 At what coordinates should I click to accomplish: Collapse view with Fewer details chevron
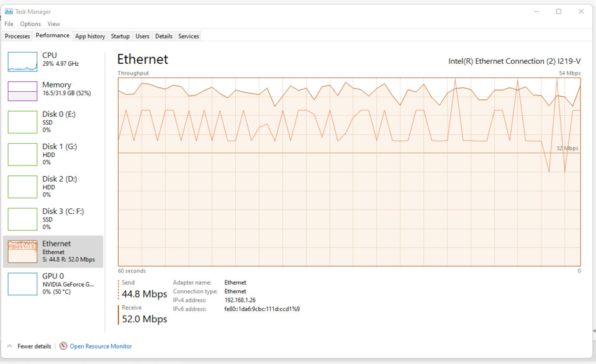click(10, 346)
